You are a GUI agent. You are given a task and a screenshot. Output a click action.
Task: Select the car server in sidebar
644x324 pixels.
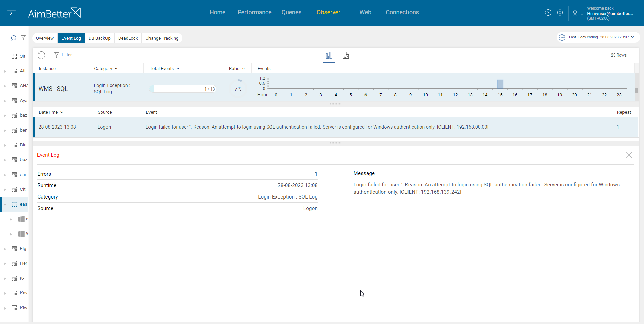pos(19,175)
